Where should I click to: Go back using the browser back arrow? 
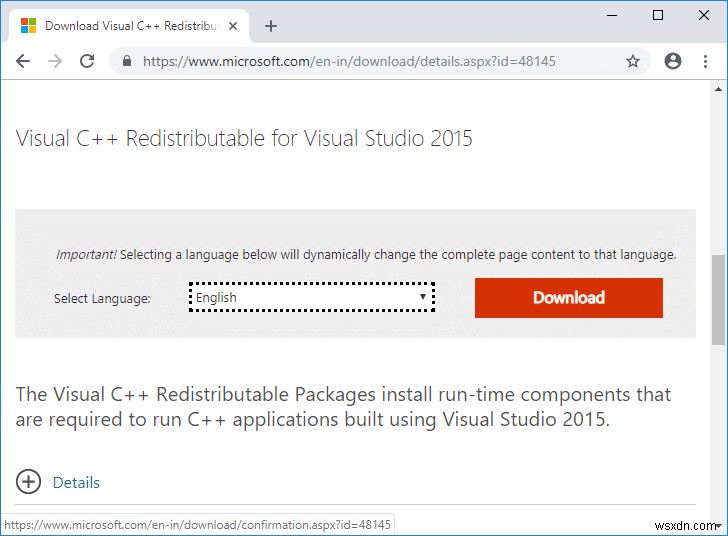(x=23, y=61)
